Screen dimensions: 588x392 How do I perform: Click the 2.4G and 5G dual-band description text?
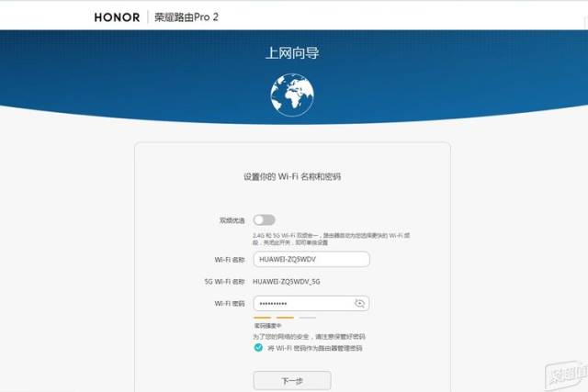(331, 239)
